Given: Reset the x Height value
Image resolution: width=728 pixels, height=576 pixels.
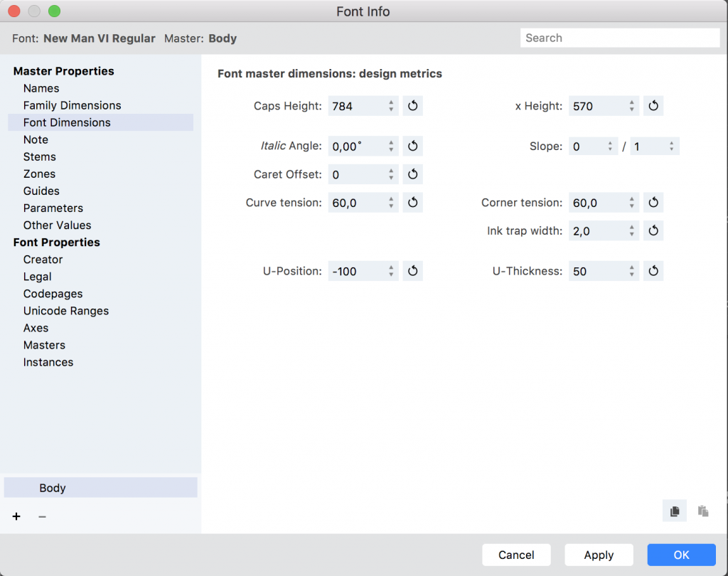Looking at the screenshot, I should (x=653, y=106).
